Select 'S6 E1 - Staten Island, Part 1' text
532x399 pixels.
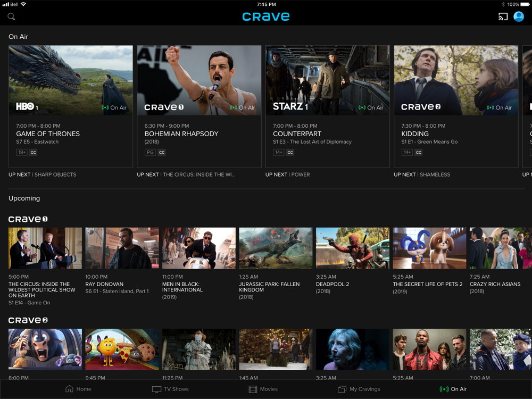coord(117,291)
